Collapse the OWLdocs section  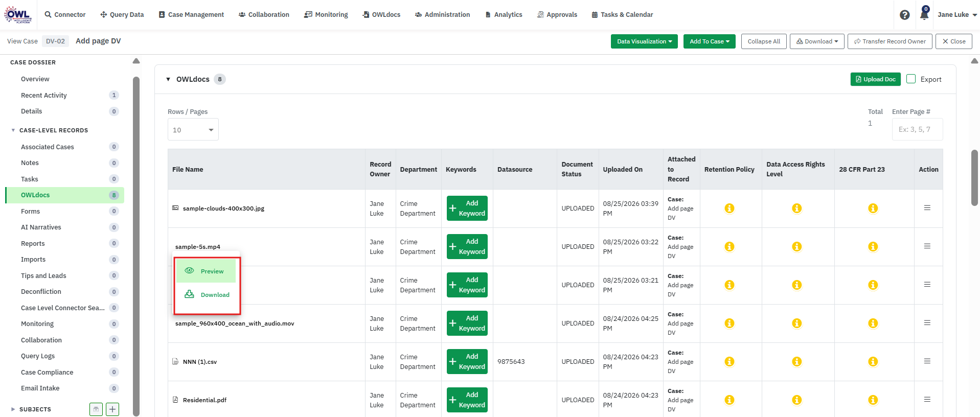[x=168, y=79]
